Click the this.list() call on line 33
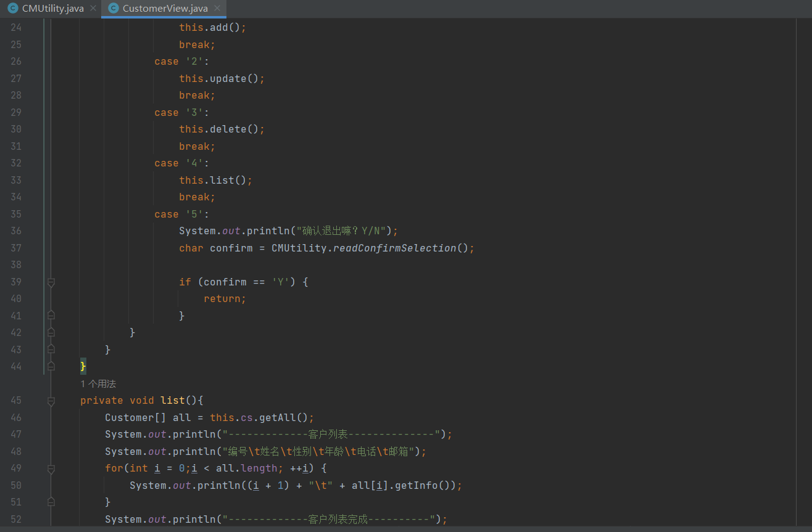 click(x=213, y=180)
